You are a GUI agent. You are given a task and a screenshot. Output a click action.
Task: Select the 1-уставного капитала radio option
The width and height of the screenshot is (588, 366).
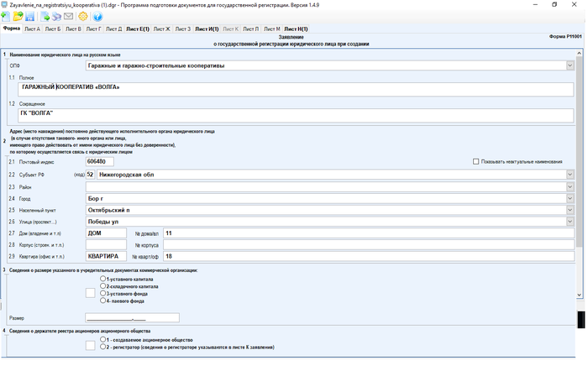click(102, 279)
